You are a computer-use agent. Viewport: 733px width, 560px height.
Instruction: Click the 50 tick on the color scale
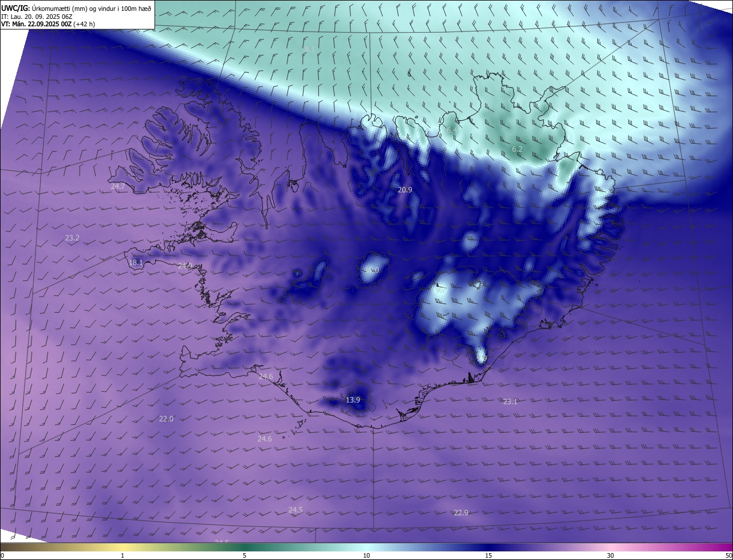click(x=728, y=555)
